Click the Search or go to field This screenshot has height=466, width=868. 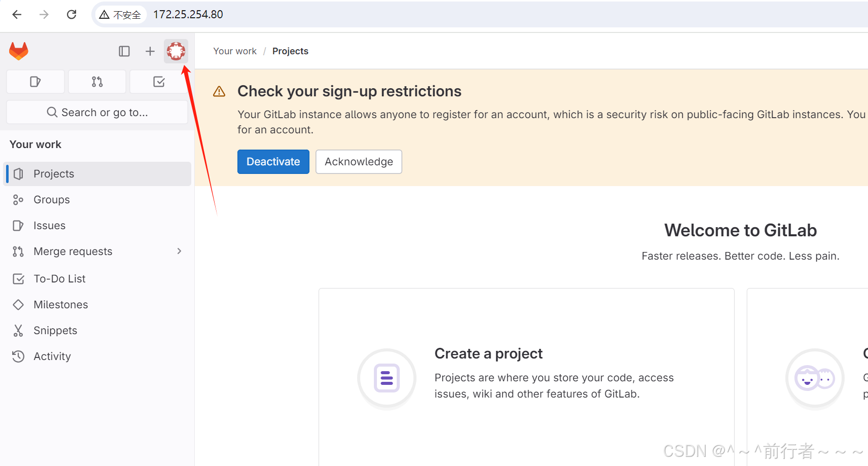(97, 112)
